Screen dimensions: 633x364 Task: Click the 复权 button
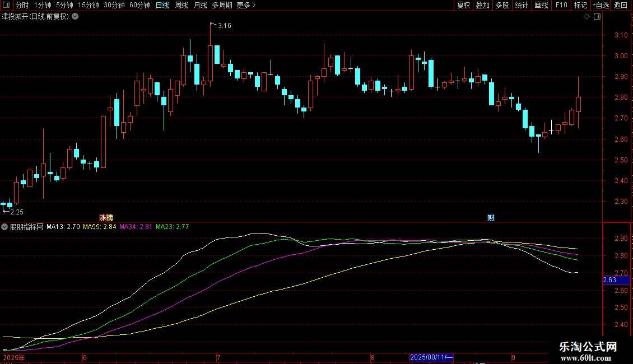point(463,5)
